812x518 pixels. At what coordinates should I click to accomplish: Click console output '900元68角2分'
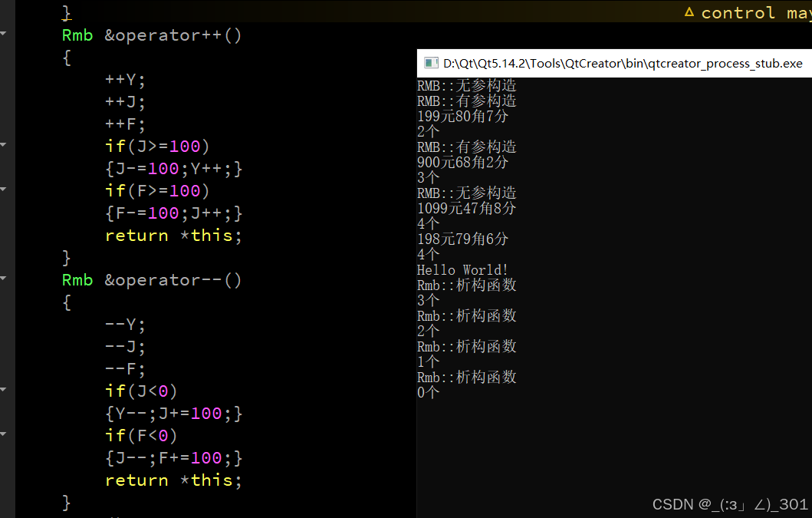tap(462, 162)
